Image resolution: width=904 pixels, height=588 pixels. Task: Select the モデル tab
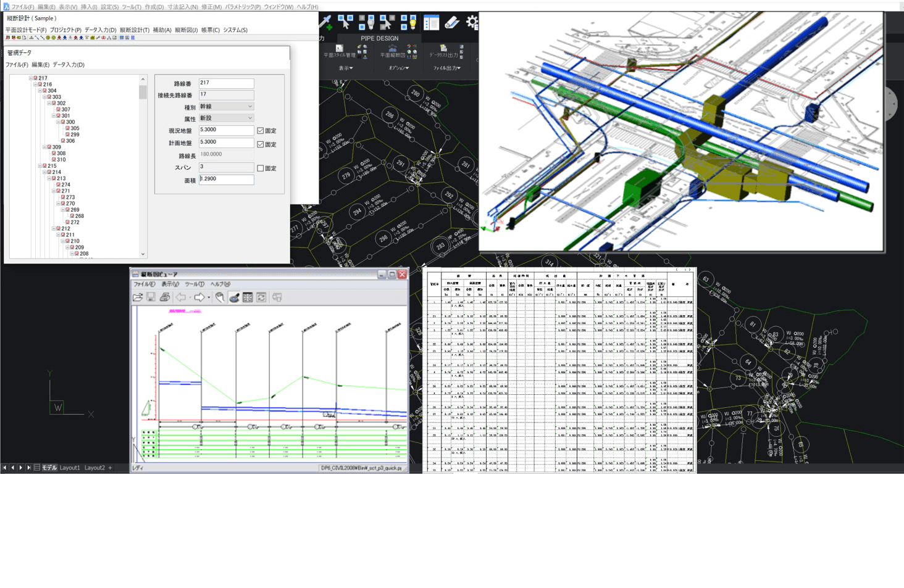pos(49,468)
